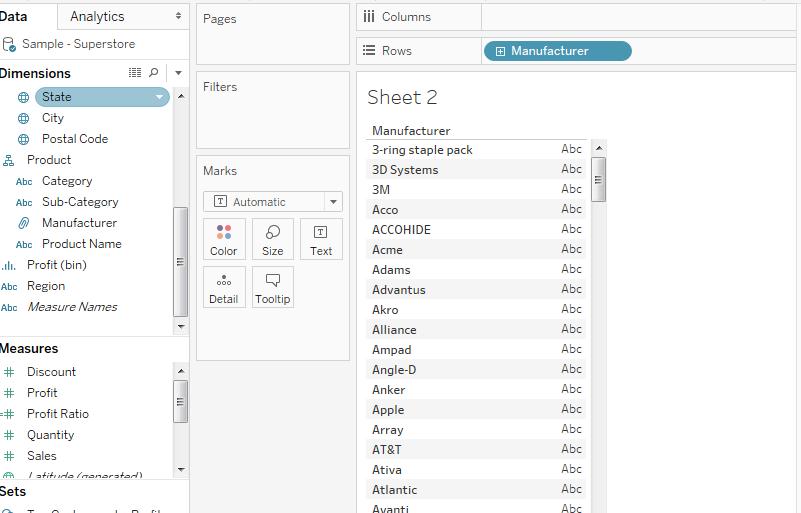Open the Dimensions pane menu arrow
This screenshot has height=513, width=801.
(178, 73)
